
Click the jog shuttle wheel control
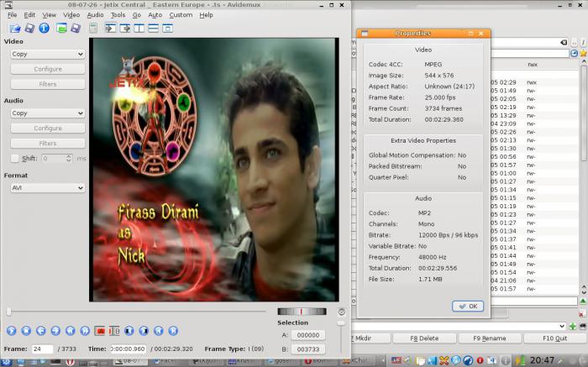(x=302, y=312)
